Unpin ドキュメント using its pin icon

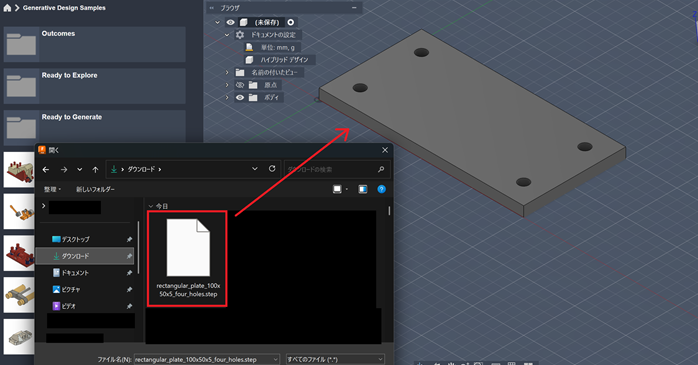click(x=129, y=273)
